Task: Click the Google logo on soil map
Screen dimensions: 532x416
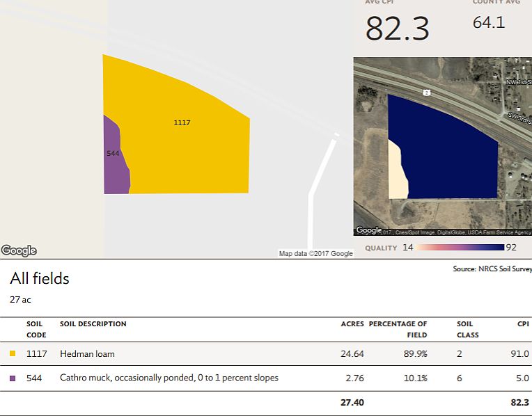Action: coord(19,250)
